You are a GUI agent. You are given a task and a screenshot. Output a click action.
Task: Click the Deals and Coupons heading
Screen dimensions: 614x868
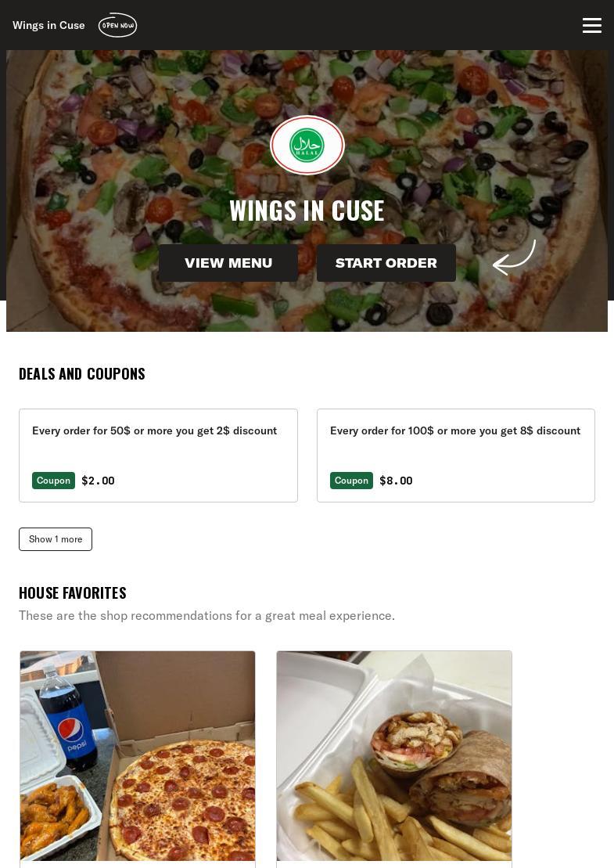point(82,373)
